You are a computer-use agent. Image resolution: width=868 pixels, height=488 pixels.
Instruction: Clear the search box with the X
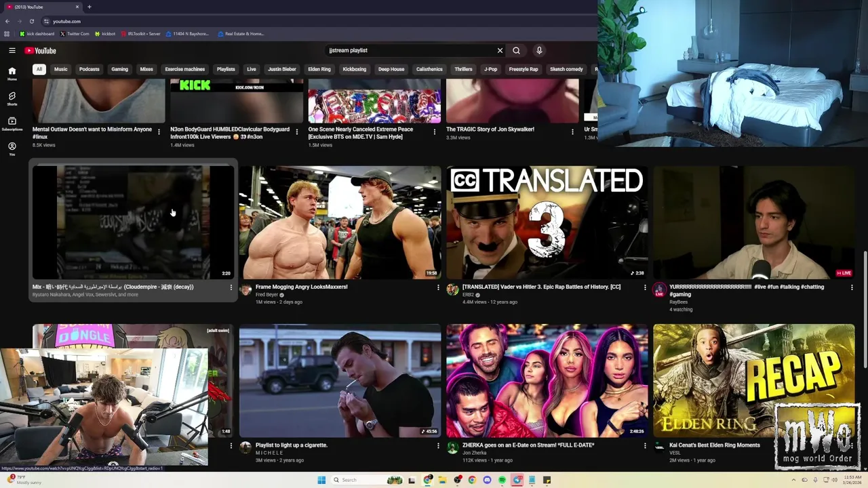click(x=500, y=50)
